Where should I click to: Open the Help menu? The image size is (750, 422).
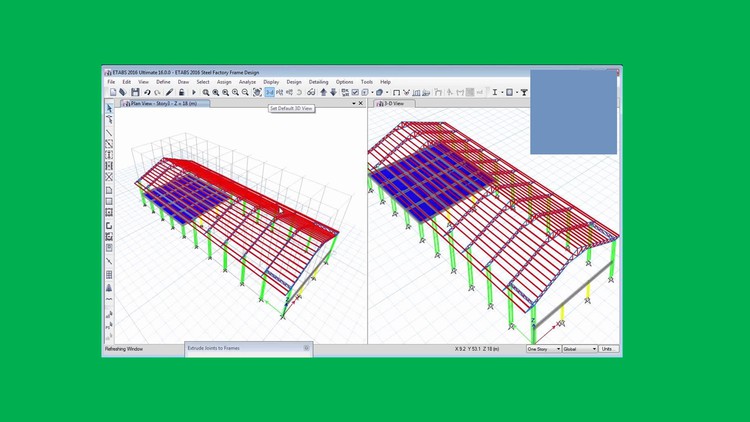[385, 82]
